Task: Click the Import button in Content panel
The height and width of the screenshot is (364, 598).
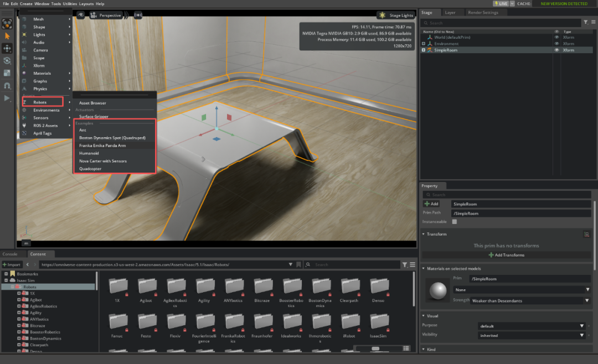Action: 12,264
